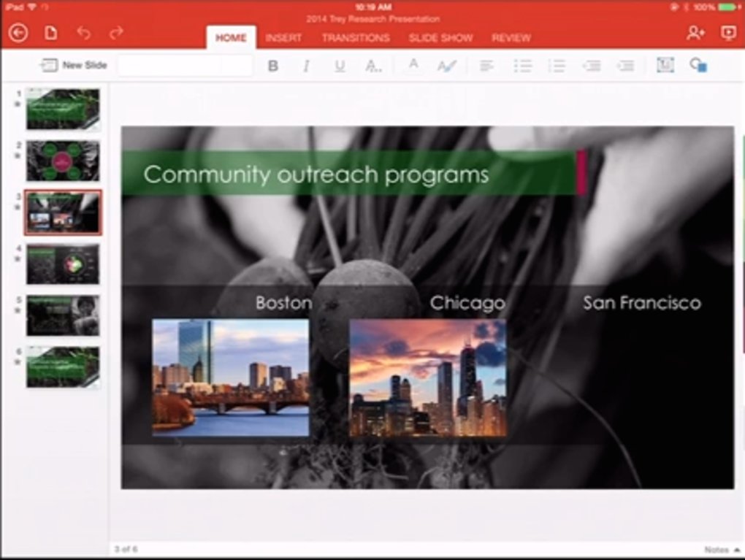Click the bulleted list icon
Viewport: 745px width, 560px height.
522,66
